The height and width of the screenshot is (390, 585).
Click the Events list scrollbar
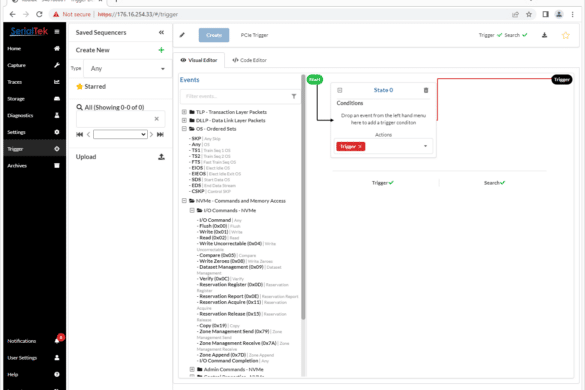tap(303, 197)
